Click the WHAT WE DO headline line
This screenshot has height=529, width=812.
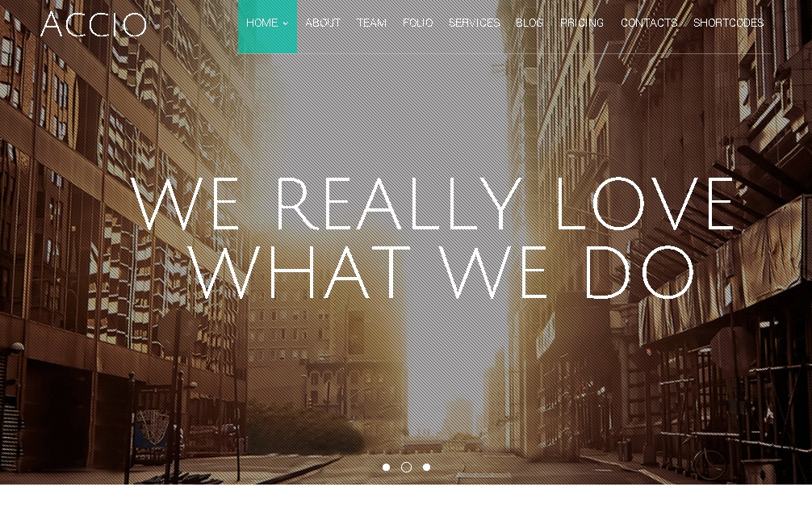click(x=444, y=272)
